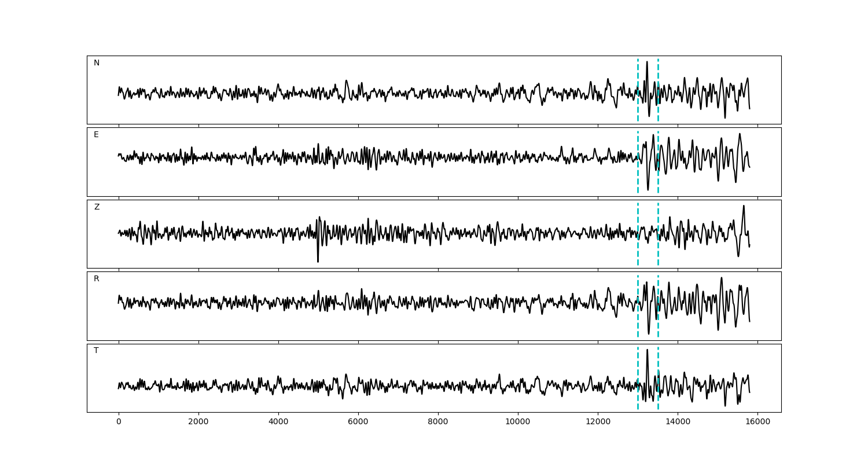The width and height of the screenshot is (868, 463).
Task: Click the T channel label
Action: pyautogui.click(x=96, y=351)
